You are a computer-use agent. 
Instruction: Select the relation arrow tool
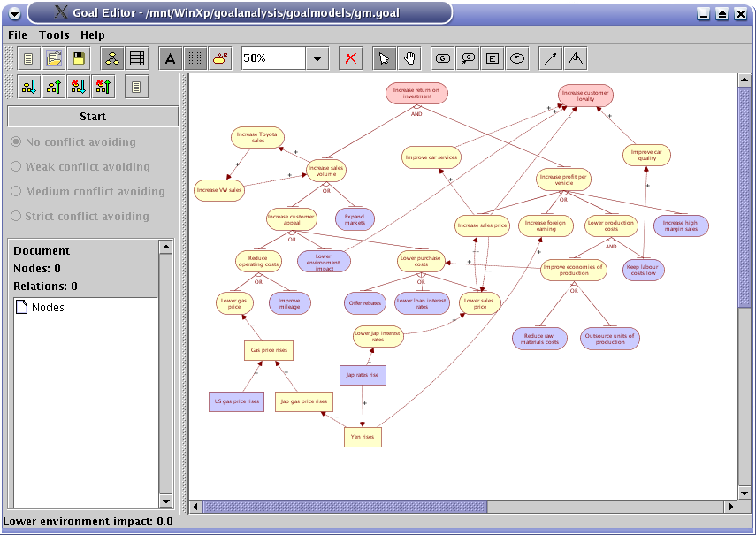coord(551,58)
